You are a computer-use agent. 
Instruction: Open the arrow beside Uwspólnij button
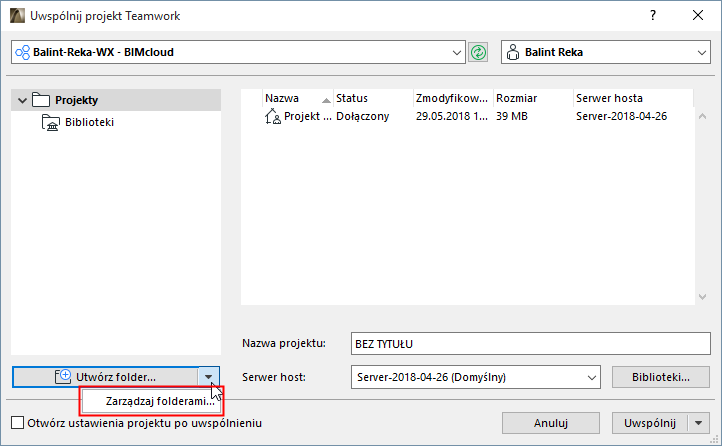point(699,423)
